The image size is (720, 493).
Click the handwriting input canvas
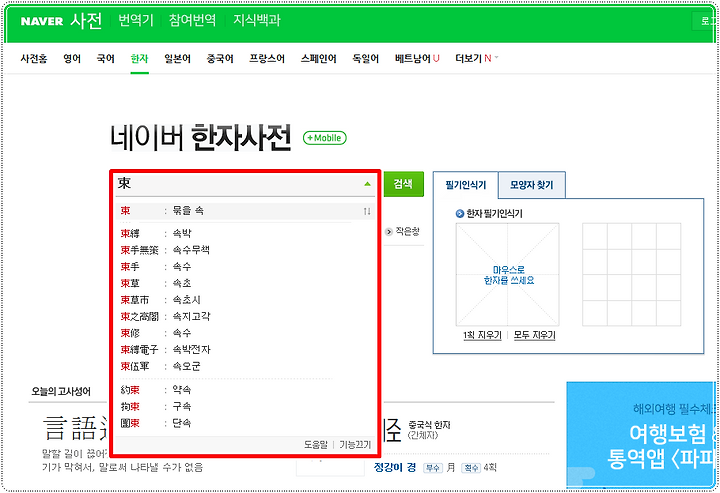507,275
